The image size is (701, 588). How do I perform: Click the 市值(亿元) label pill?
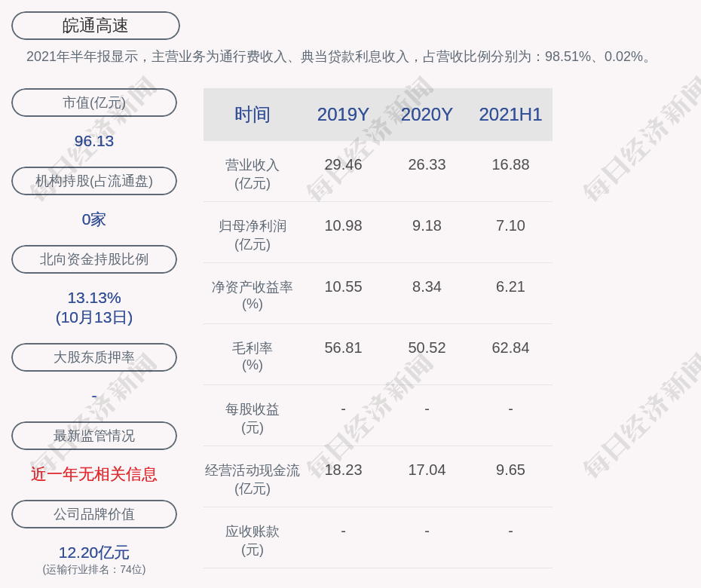click(94, 103)
